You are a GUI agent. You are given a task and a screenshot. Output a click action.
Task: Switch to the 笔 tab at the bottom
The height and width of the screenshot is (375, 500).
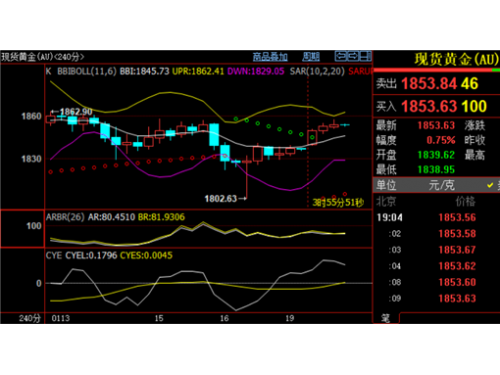click(x=386, y=318)
